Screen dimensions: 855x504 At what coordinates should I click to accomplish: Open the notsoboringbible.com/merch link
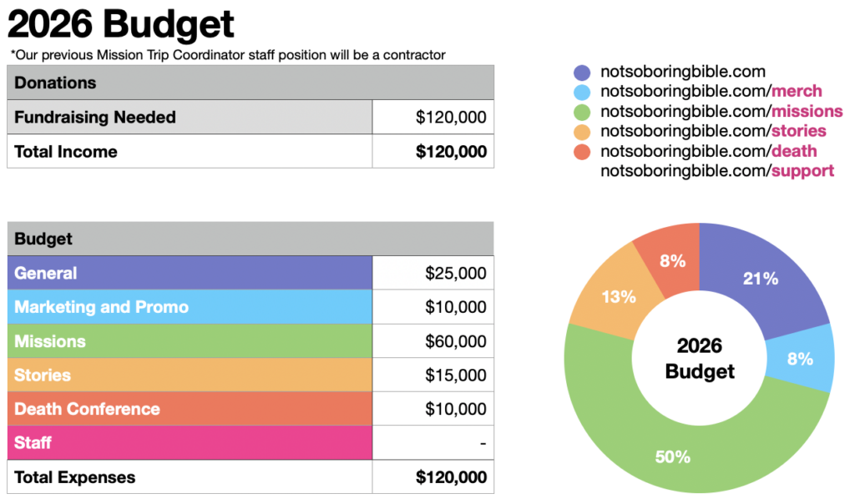(711, 92)
